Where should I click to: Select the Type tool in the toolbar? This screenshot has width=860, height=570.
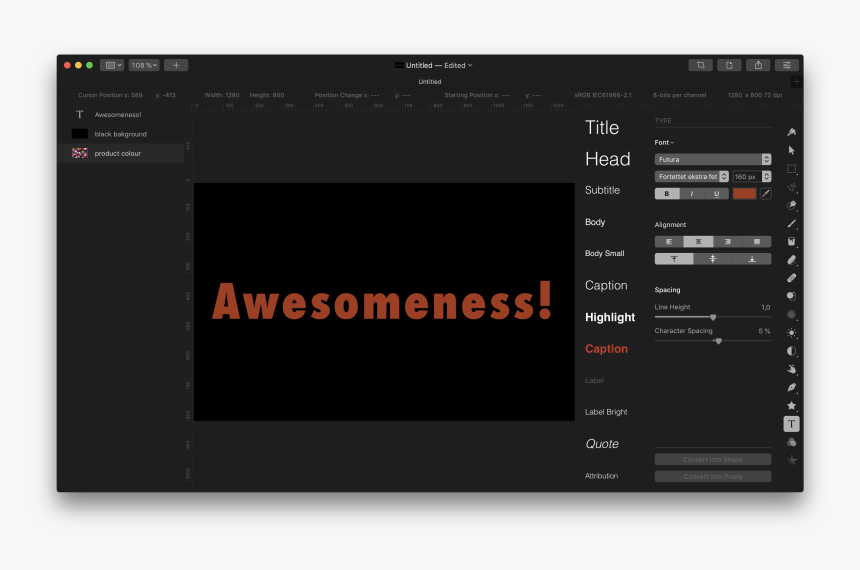point(791,424)
